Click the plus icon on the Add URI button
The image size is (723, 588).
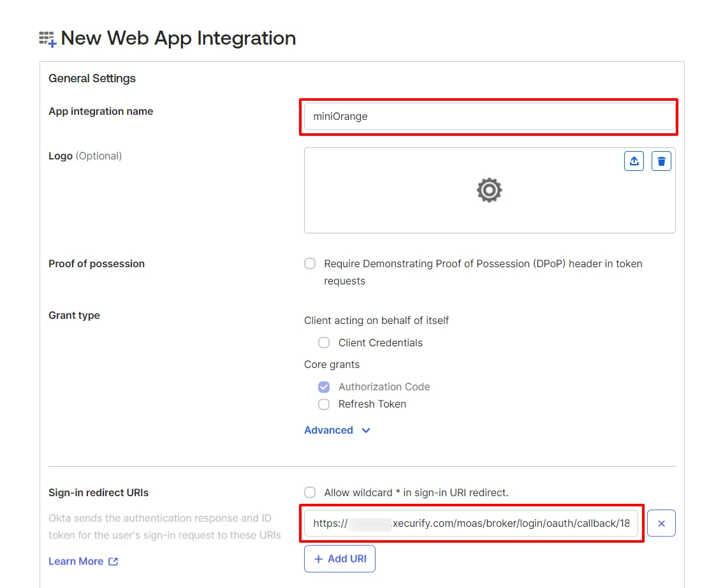318,559
